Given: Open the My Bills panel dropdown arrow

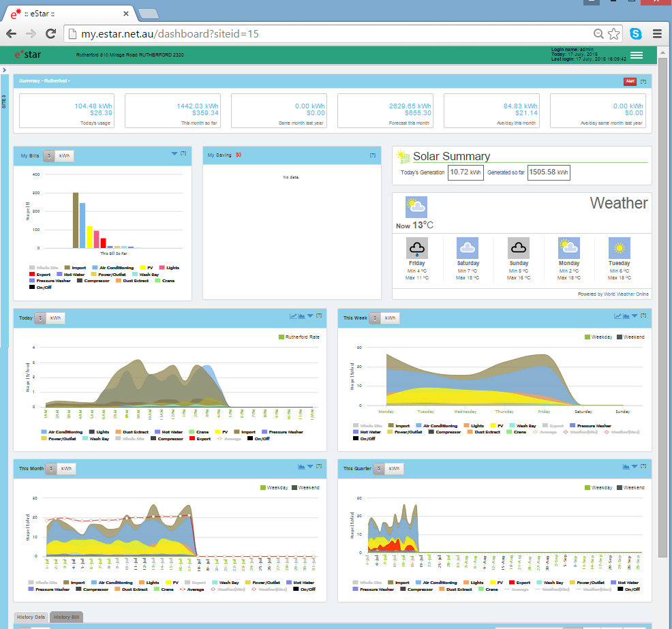Looking at the screenshot, I should (x=174, y=155).
